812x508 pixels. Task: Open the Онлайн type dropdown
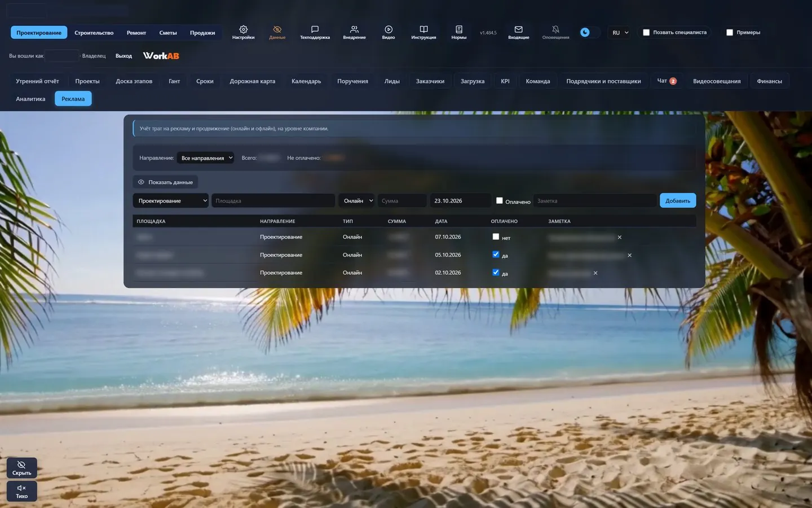click(x=356, y=200)
